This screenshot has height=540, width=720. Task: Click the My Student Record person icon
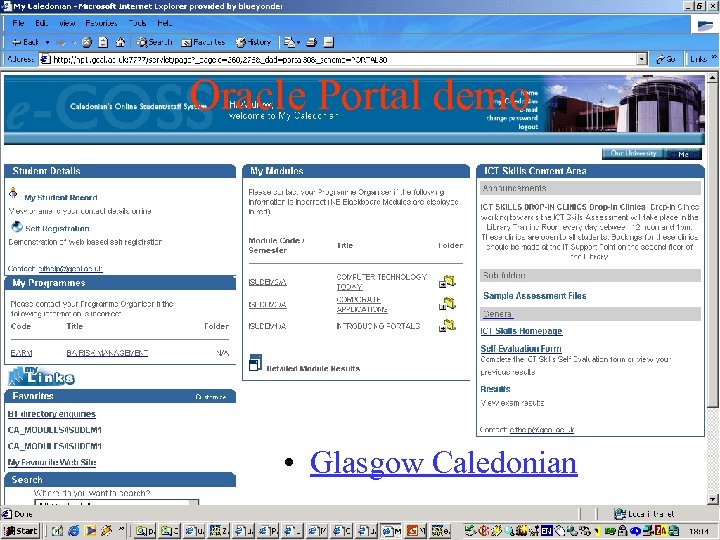tap(13, 193)
